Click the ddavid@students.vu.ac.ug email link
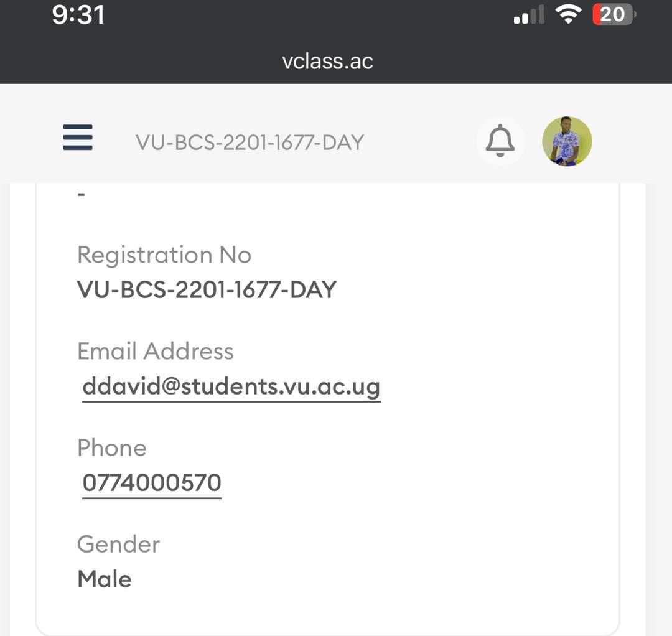 (231, 386)
